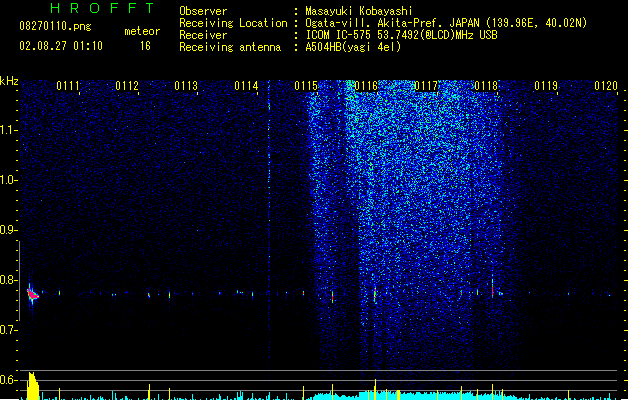Click time marker 0117
This screenshot has height=400, width=629.
pyautogui.click(x=426, y=86)
